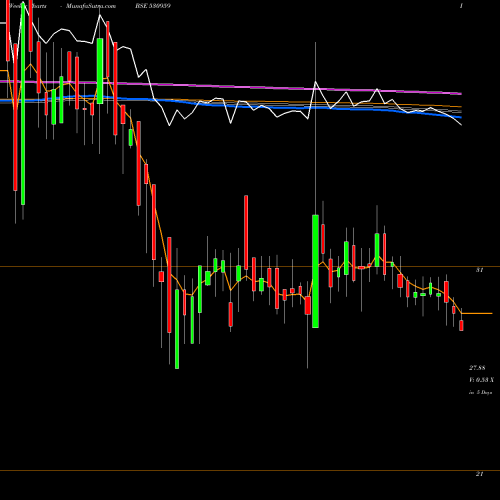Click the V: 0.33 X volume text

coord(481,380)
